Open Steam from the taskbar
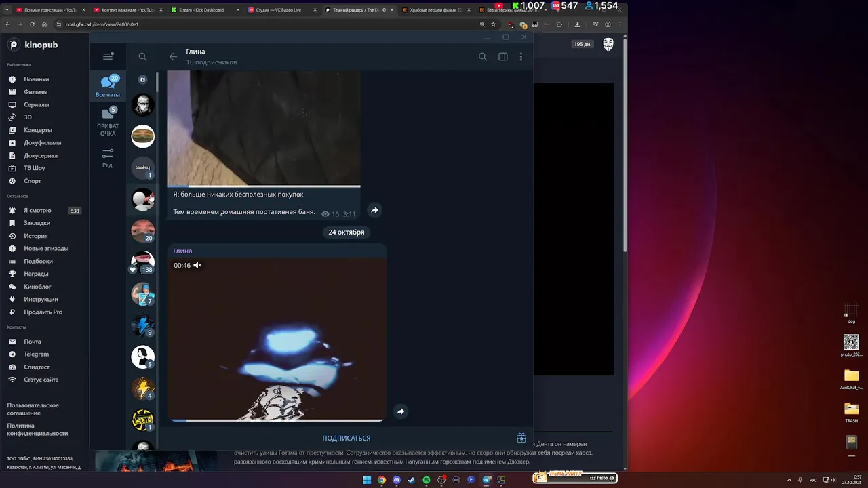 click(412, 480)
